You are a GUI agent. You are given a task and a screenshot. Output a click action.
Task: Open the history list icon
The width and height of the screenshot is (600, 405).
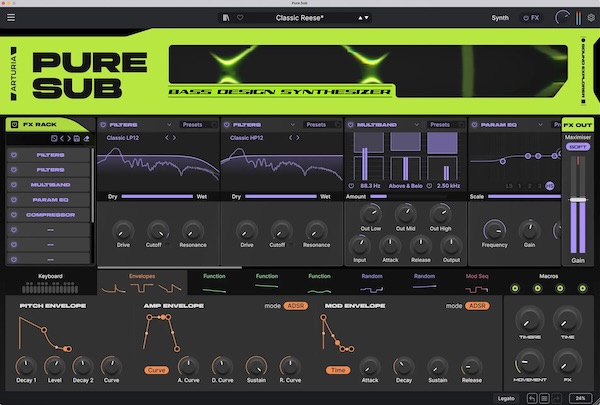point(544,398)
